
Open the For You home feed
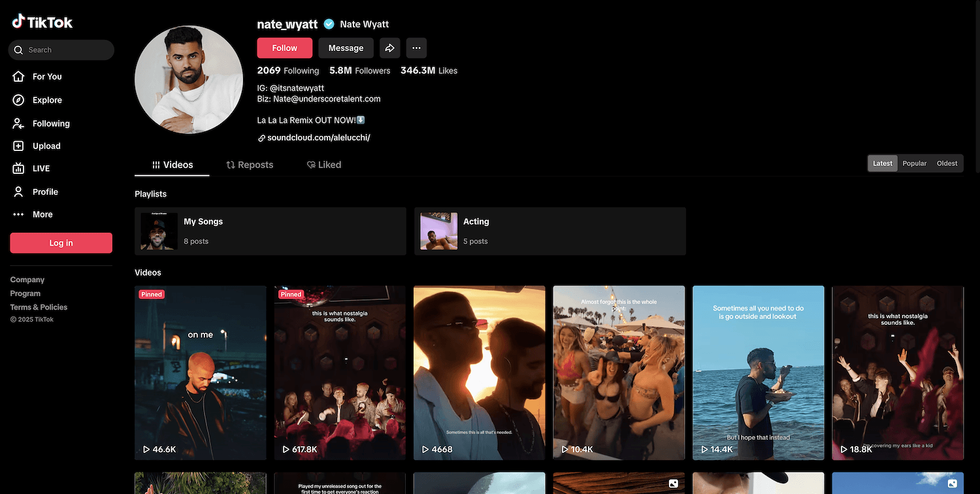click(x=46, y=76)
